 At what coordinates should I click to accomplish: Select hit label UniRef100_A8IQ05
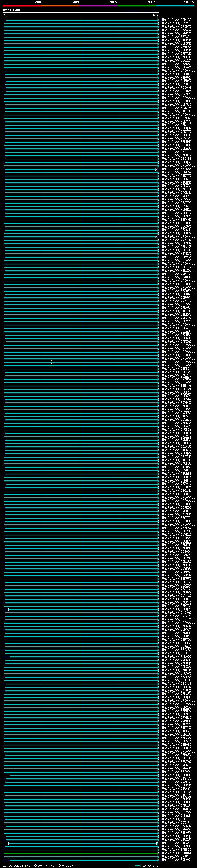pos(176,91)
